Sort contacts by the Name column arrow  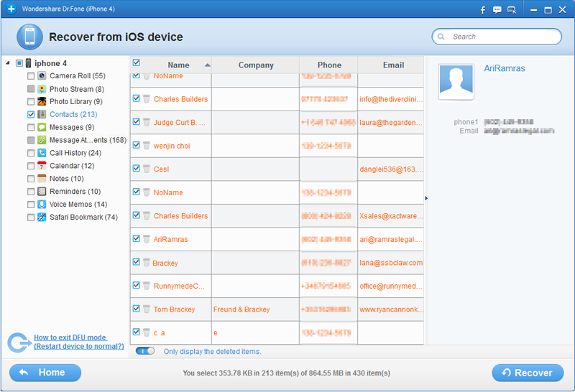click(208, 65)
